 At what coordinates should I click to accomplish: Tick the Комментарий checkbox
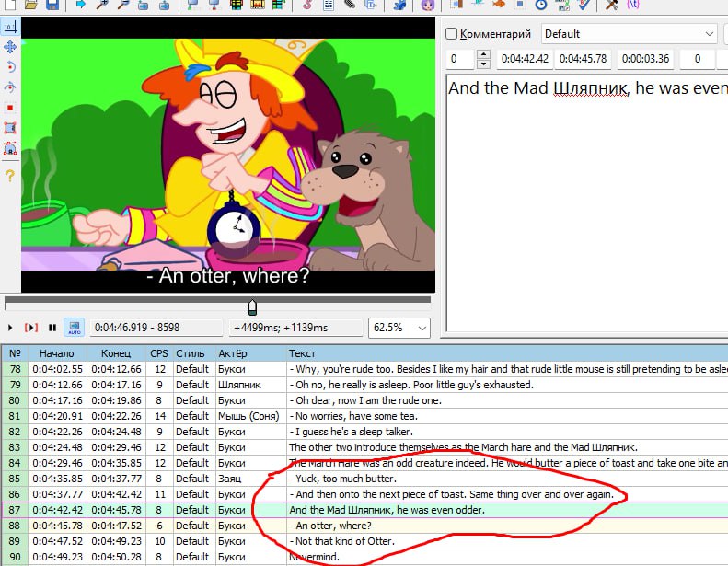point(451,34)
